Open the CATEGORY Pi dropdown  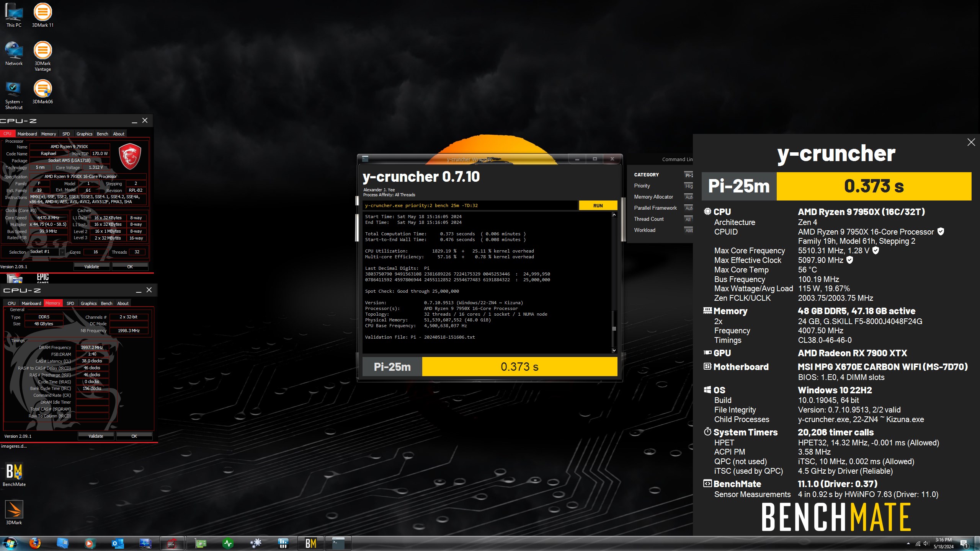click(688, 175)
